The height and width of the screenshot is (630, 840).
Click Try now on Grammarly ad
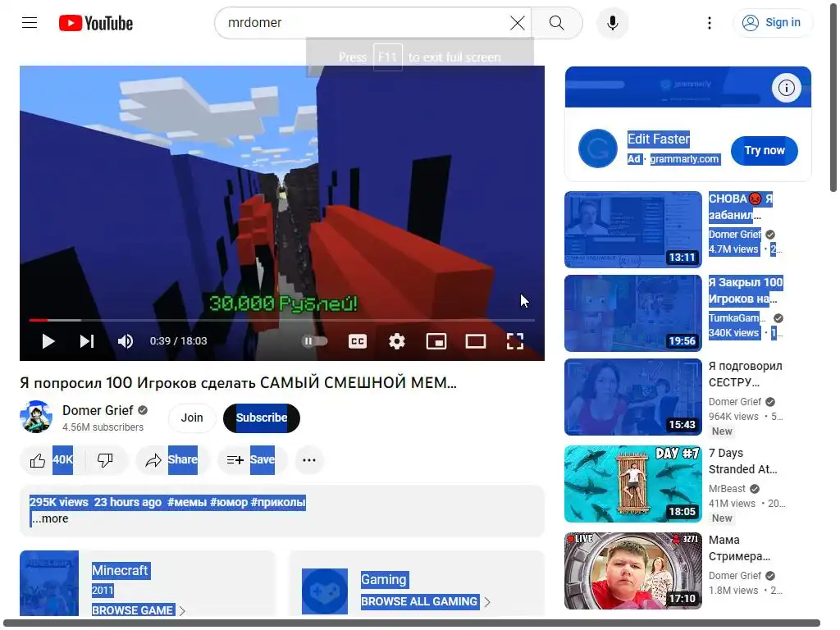[x=765, y=151]
